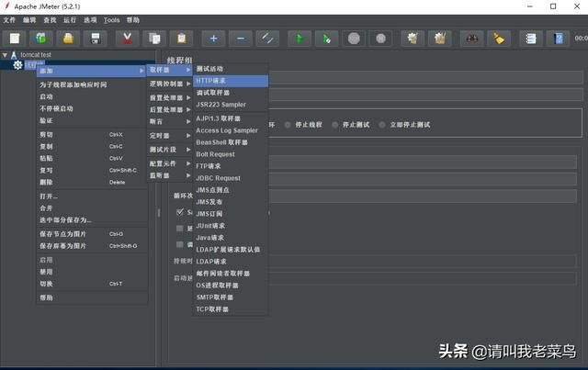Expand the 定时器 submenu
Image resolution: width=588 pixels, height=370 pixels.
coord(170,136)
